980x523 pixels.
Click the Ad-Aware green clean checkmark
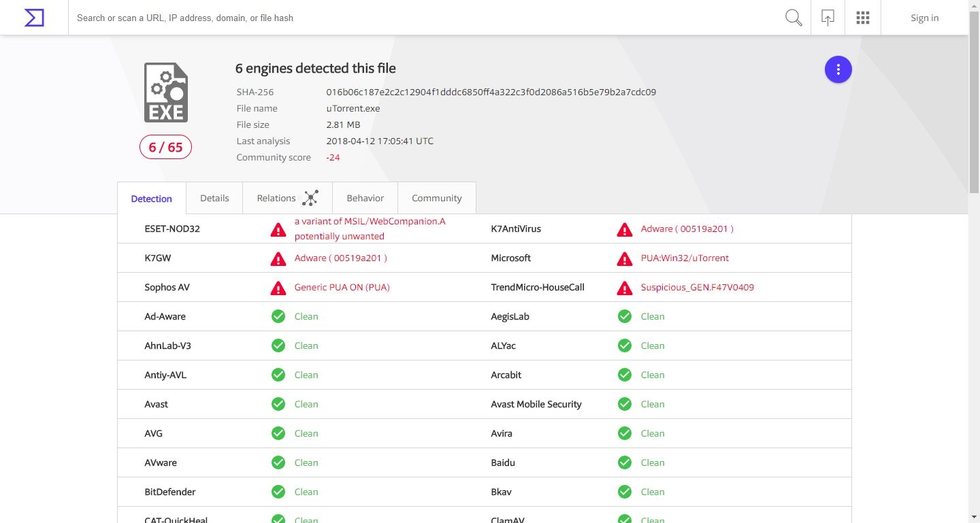point(278,316)
